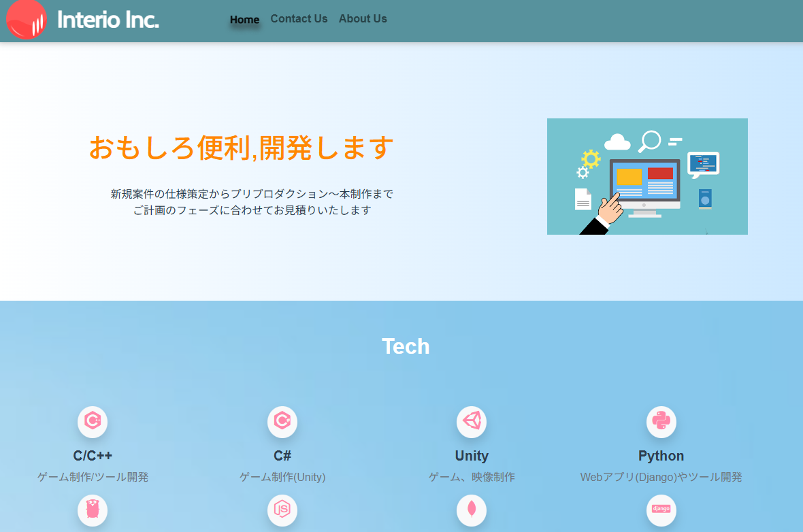This screenshot has height=532, width=803.
Task: Click the Django icon
Action: [x=661, y=510]
